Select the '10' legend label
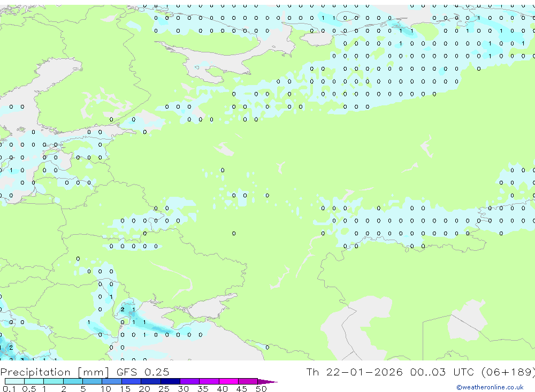Viewport: 535px width, 392px height. [106, 389]
